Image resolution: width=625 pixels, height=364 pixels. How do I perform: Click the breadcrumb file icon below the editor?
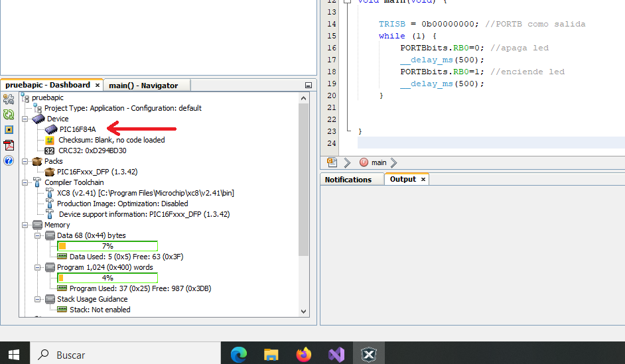[x=332, y=162]
